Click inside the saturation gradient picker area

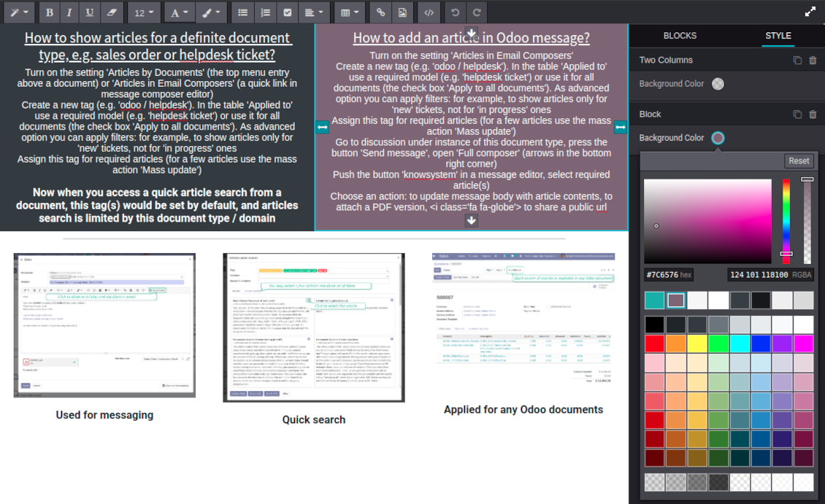click(x=707, y=221)
